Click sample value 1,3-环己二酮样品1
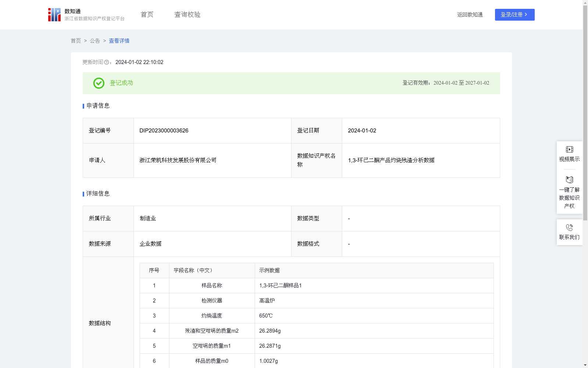This screenshot has width=588, height=368. click(x=280, y=286)
